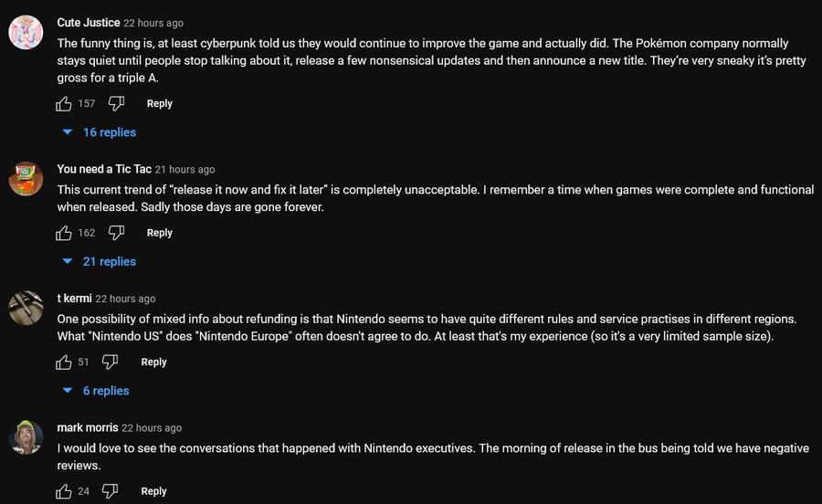Screen dimensions: 822x504
Task: Dislike the Cute Justice comment
Action: (116, 104)
